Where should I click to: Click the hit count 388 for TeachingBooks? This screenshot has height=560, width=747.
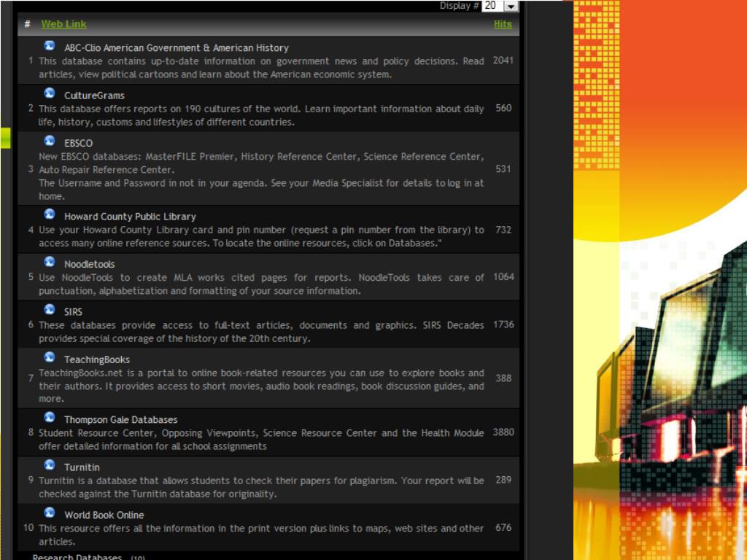(x=503, y=378)
